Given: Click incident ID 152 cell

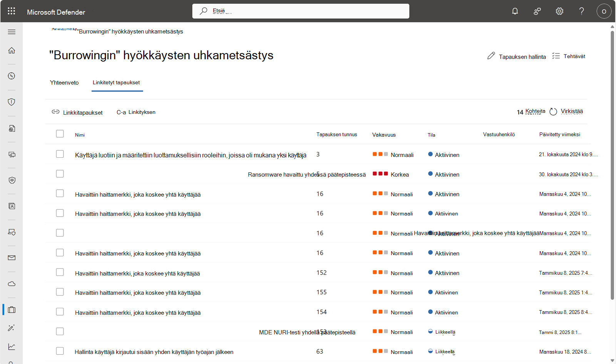Looking at the screenshot, I should (321, 273).
